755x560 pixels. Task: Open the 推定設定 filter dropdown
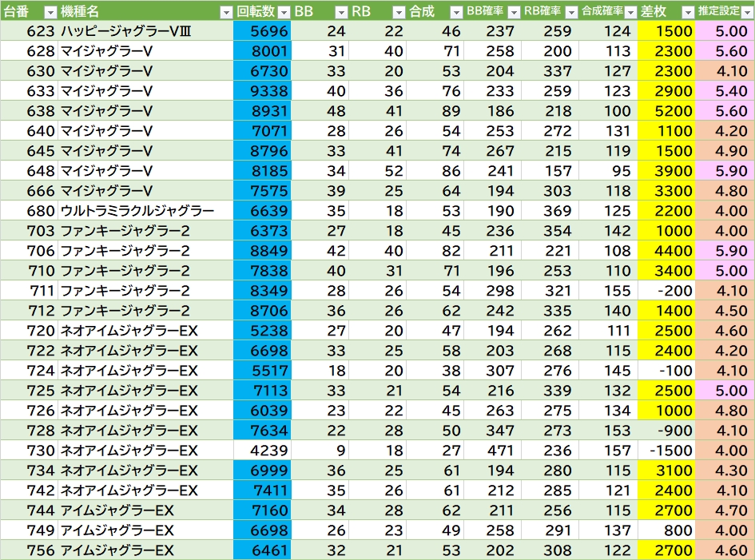(745, 11)
